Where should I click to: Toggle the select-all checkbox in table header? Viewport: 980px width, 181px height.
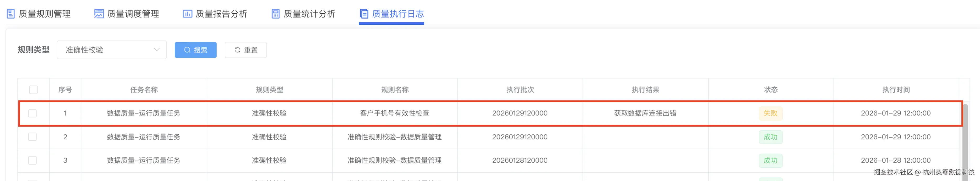click(x=34, y=89)
